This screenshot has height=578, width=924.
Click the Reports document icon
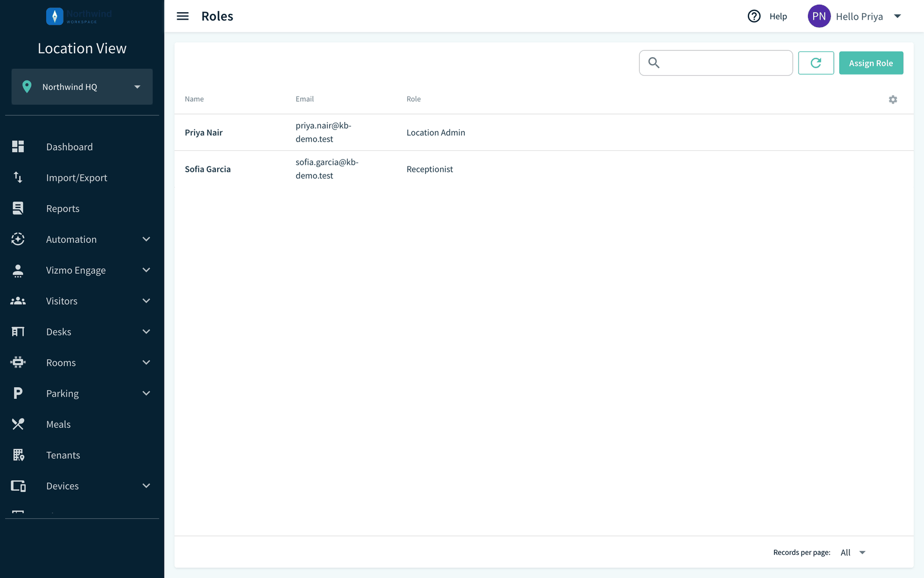pos(18,208)
